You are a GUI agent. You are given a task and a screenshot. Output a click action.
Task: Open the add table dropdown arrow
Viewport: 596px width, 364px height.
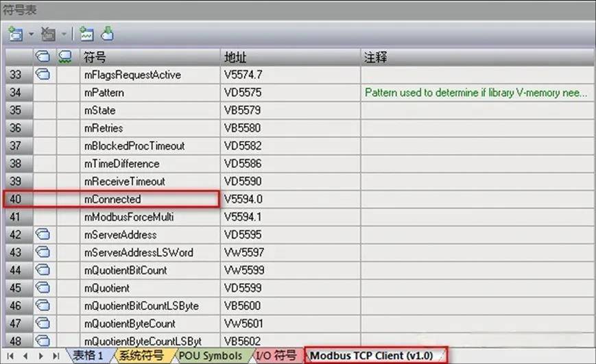click(31, 34)
